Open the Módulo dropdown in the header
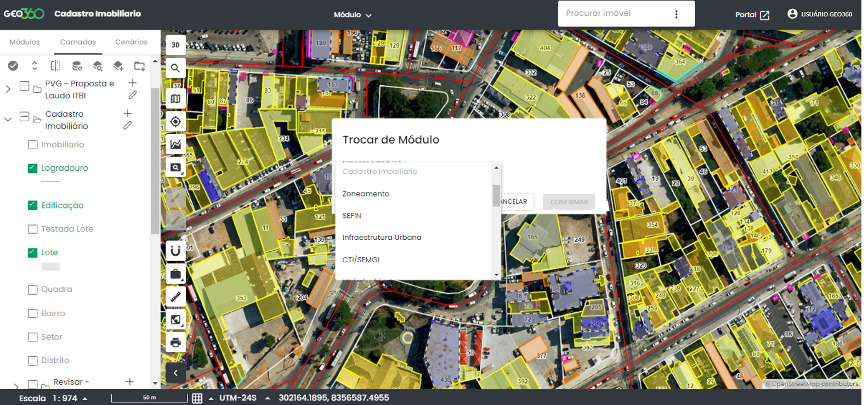 tap(353, 15)
